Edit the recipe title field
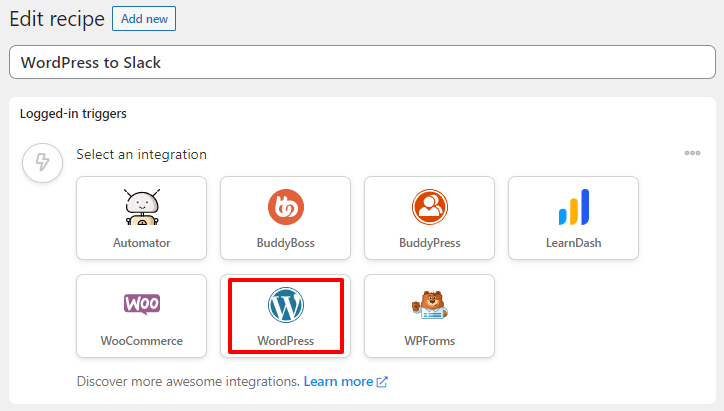The width and height of the screenshot is (724, 411). [362, 62]
